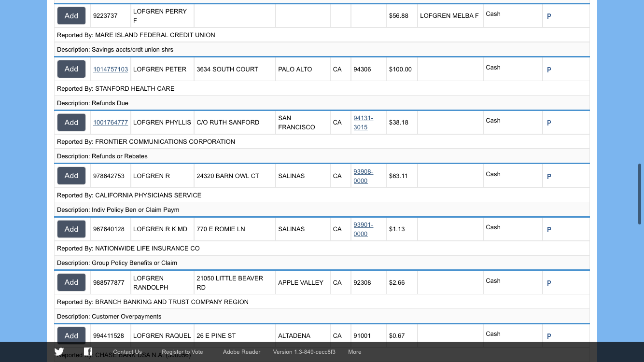Select property ID 967640128 text
This screenshot has height=362, width=644.
point(109,229)
